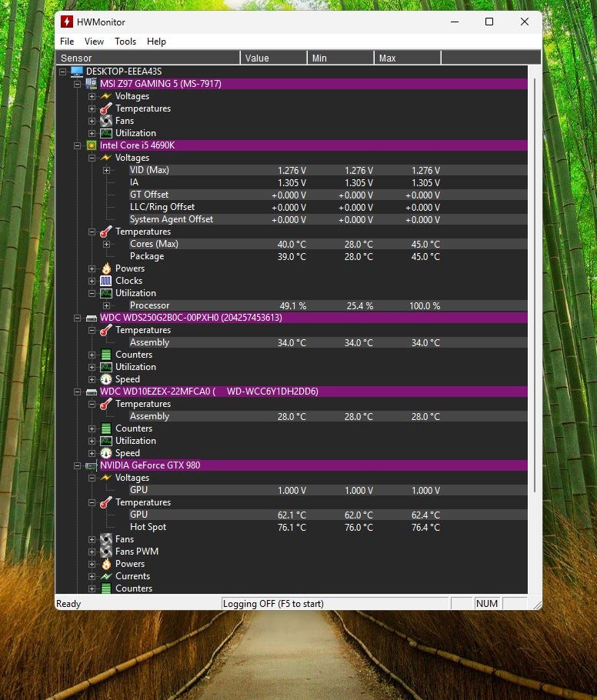The height and width of the screenshot is (700, 597).
Task: Select the LLC/Ring Offset row
Action: 329,207
